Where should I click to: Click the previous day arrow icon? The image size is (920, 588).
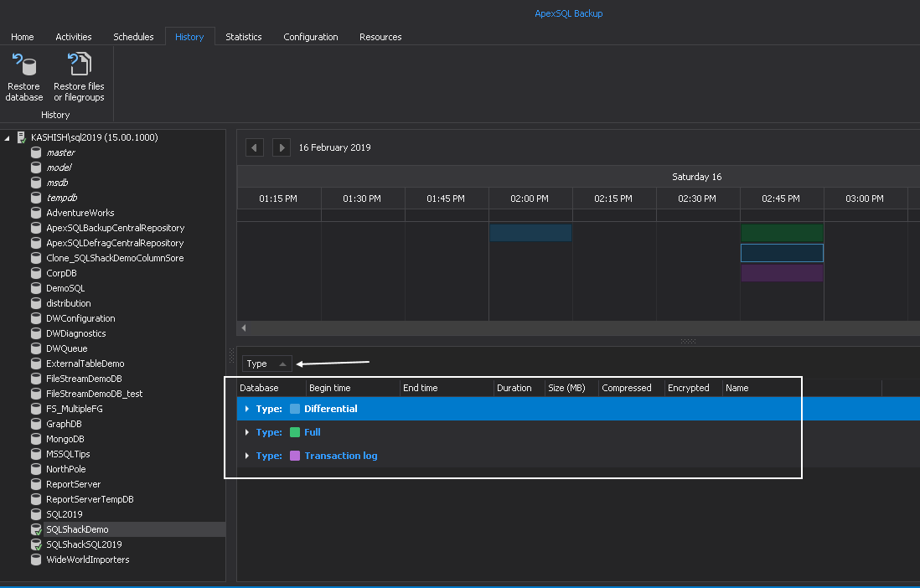(254, 147)
